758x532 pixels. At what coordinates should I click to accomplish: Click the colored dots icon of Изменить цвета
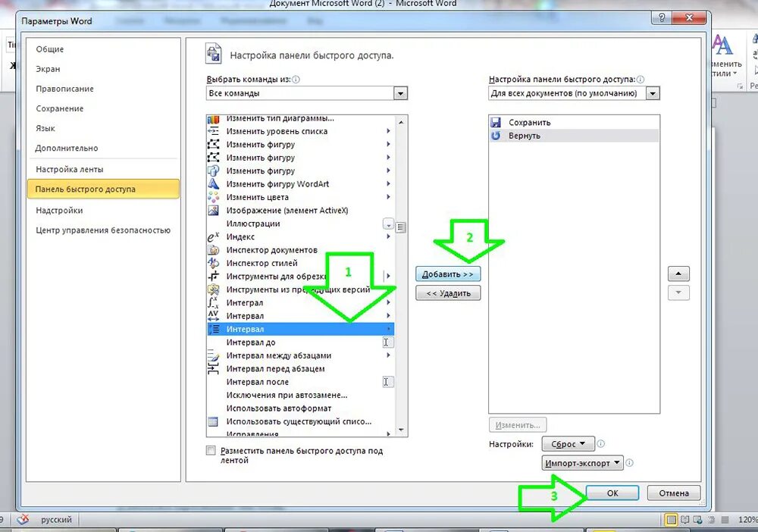[x=213, y=197]
